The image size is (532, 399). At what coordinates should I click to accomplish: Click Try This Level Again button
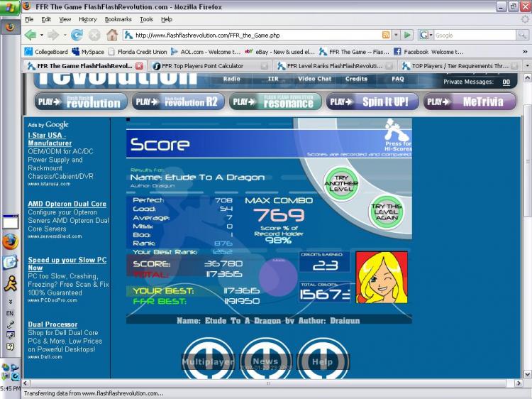[386, 212]
